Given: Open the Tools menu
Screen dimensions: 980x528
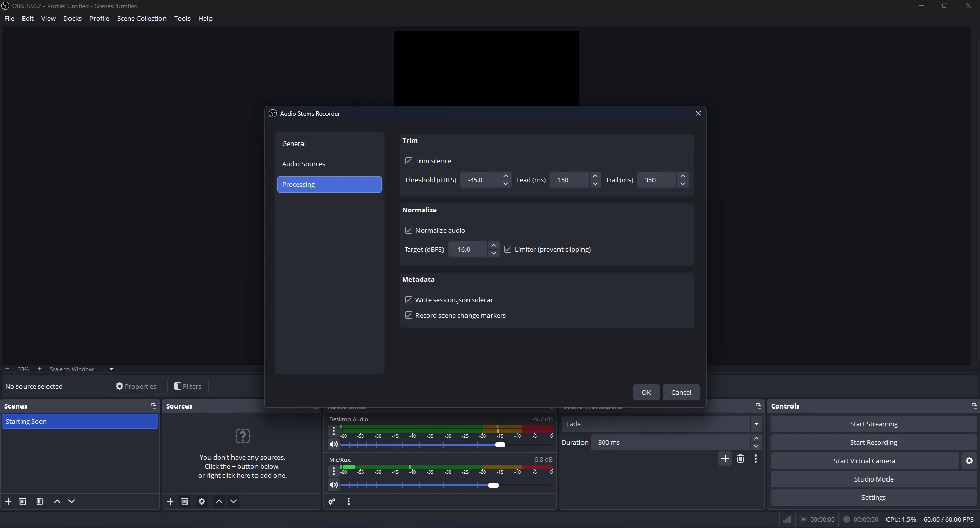Looking at the screenshot, I should [182, 18].
